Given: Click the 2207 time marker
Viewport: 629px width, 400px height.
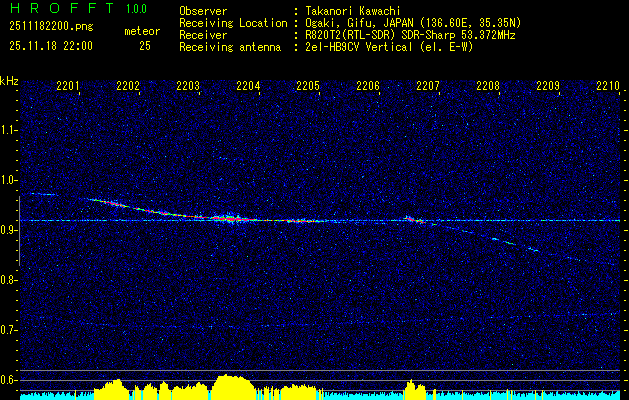Looking at the screenshot, I should [x=428, y=85].
